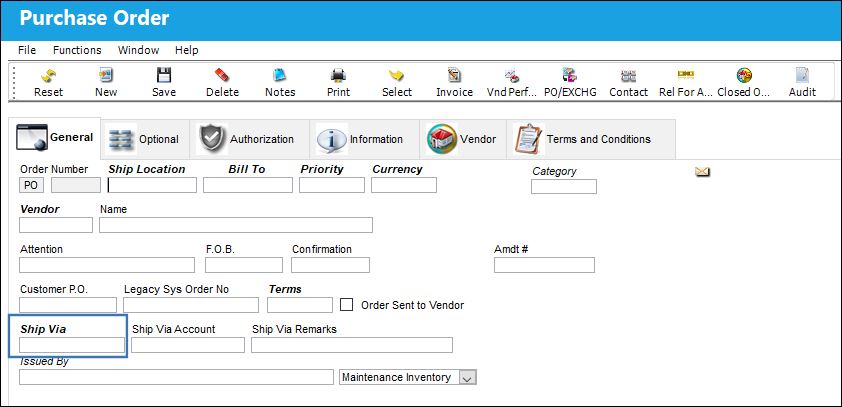
Task: Open the Help menu
Action: [187, 50]
